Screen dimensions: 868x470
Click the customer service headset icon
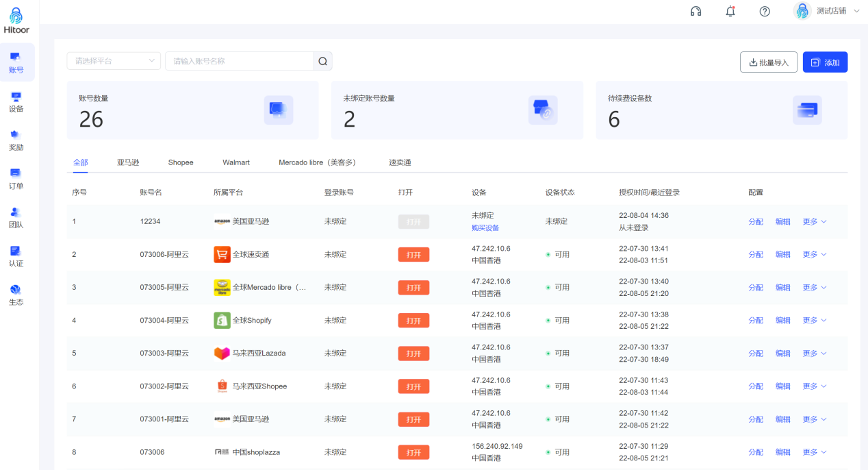tap(695, 11)
